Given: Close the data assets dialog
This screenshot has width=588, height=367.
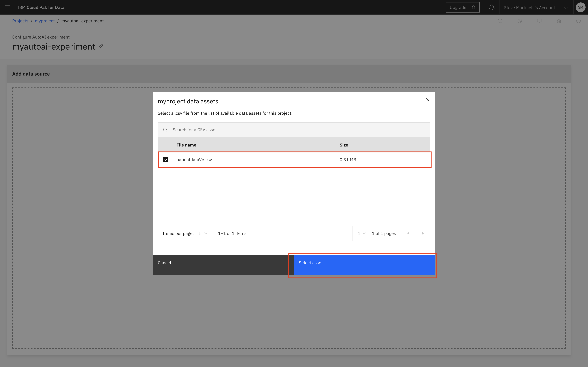Looking at the screenshot, I should 428,100.
